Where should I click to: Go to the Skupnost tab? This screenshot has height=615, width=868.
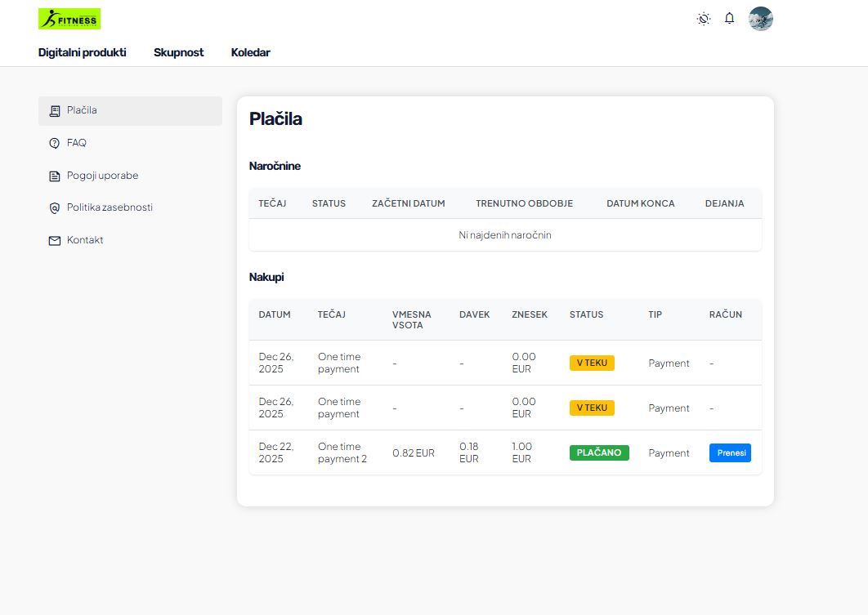178,52
